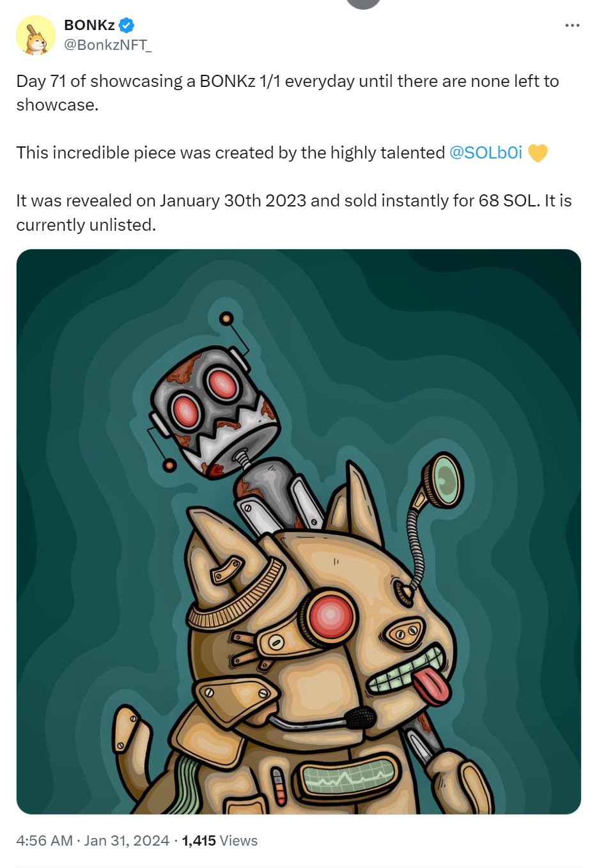Follow the @SOLb0i mention link
This screenshot has height=868, width=597.
pyautogui.click(x=486, y=153)
